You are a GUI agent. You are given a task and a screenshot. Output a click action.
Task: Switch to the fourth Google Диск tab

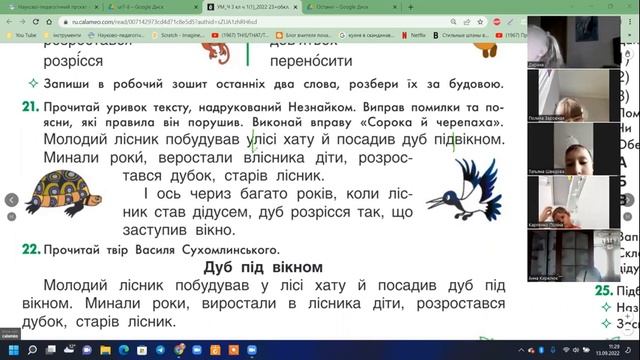352,7
